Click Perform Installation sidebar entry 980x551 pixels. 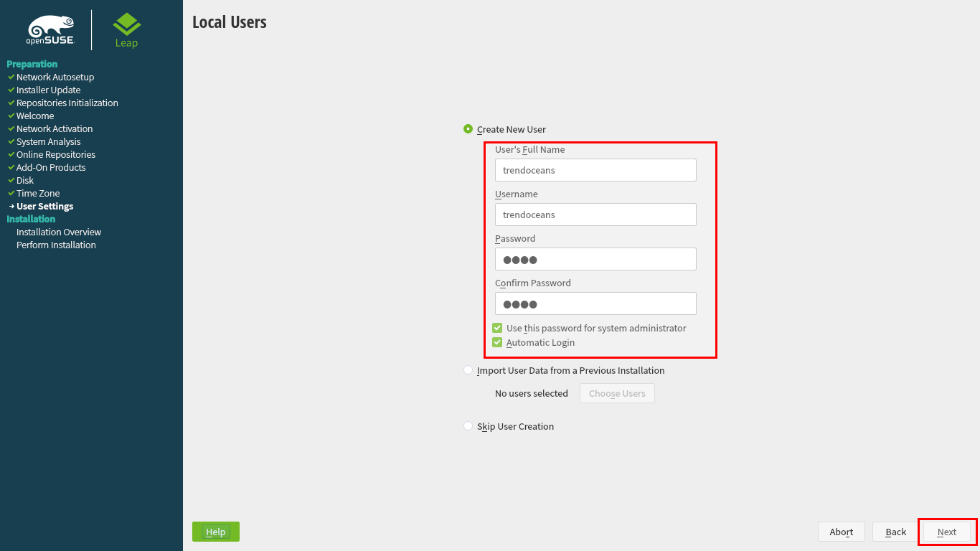[x=56, y=245]
